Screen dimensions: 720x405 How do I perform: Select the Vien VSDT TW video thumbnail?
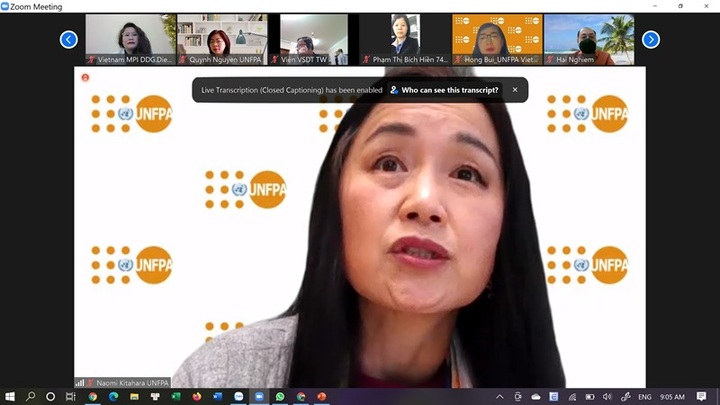(x=314, y=39)
